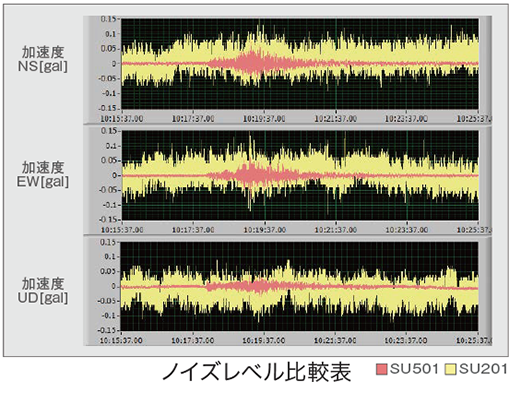Select the SU501 legend label

click(x=414, y=369)
